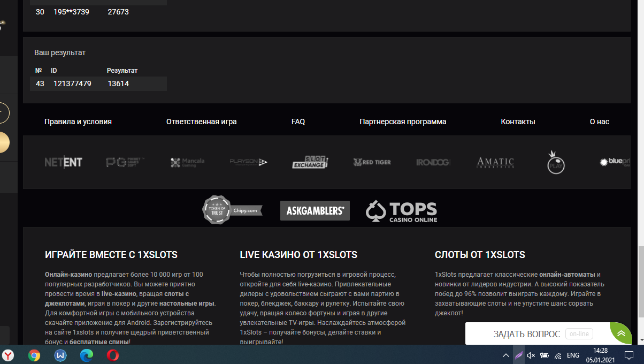Show hidden system tray icons
The image size is (644, 364).
pos(506,355)
